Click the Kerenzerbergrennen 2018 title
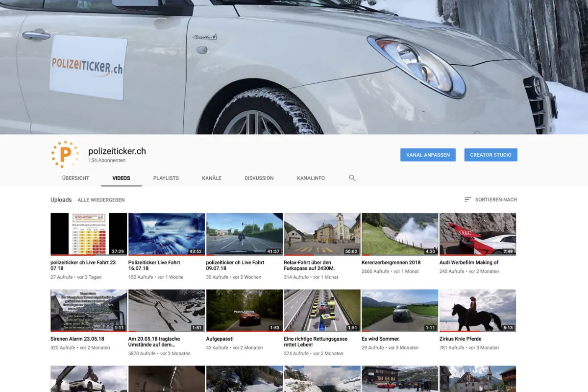Viewport: 588px width, 392px height. click(x=391, y=262)
